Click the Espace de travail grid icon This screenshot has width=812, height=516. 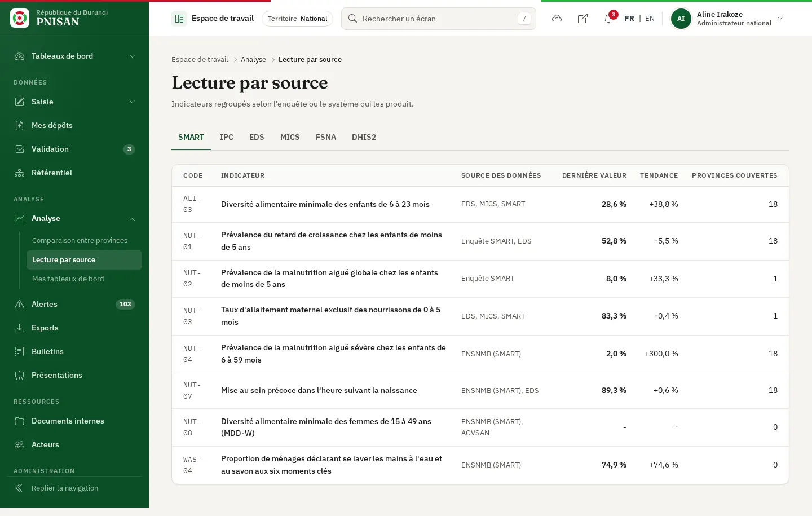tap(179, 19)
